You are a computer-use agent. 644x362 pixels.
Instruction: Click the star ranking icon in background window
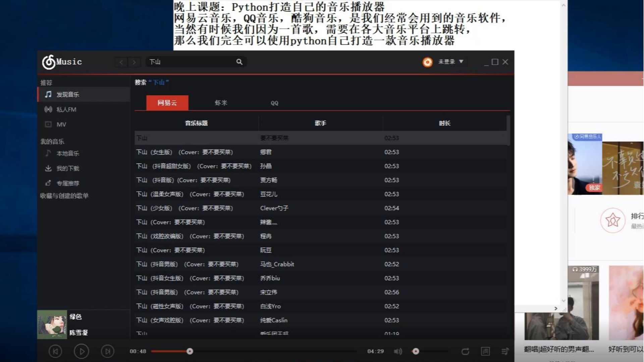(x=613, y=221)
